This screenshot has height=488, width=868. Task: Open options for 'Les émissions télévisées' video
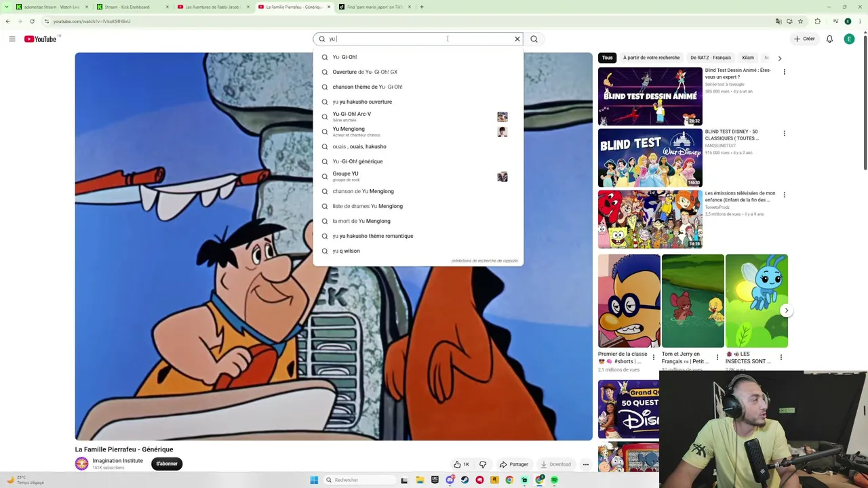tap(785, 195)
